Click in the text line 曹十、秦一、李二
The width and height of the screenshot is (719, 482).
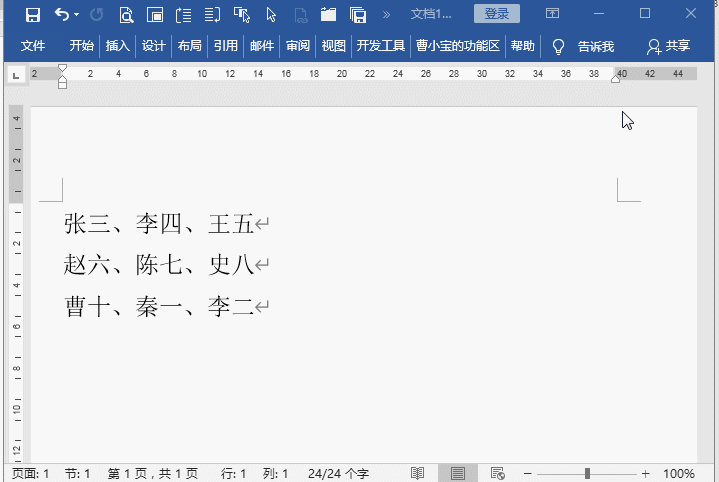(159, 306)
